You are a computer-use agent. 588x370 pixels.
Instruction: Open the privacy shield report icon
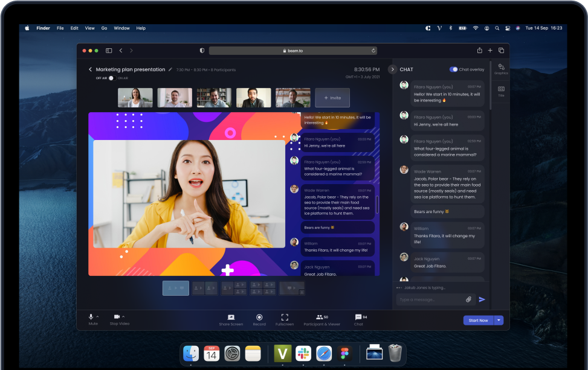click(202, 51)
